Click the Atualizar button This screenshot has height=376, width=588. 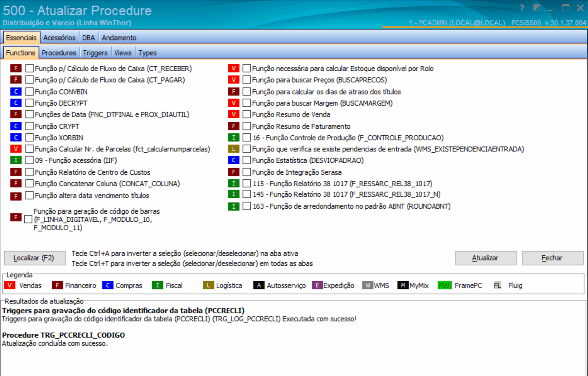486,258
